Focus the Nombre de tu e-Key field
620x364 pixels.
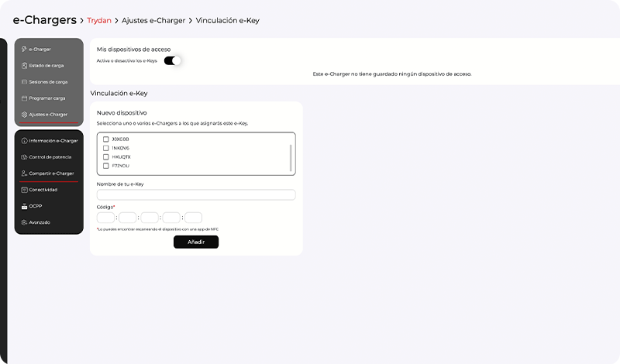(x=195, y=194)
